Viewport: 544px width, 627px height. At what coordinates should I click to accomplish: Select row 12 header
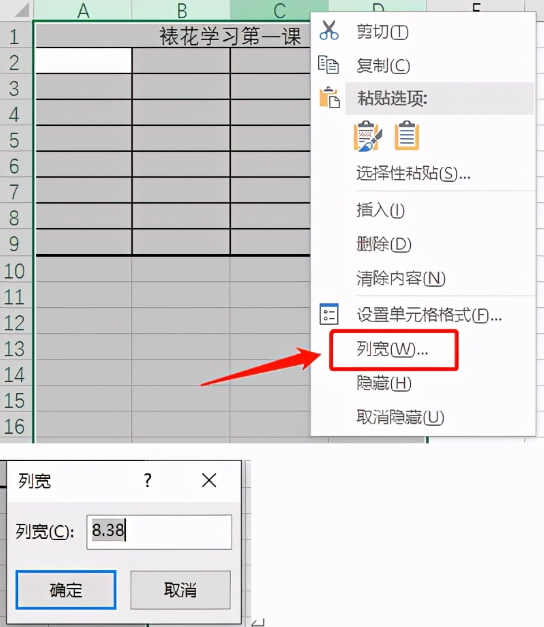[14, 323]
